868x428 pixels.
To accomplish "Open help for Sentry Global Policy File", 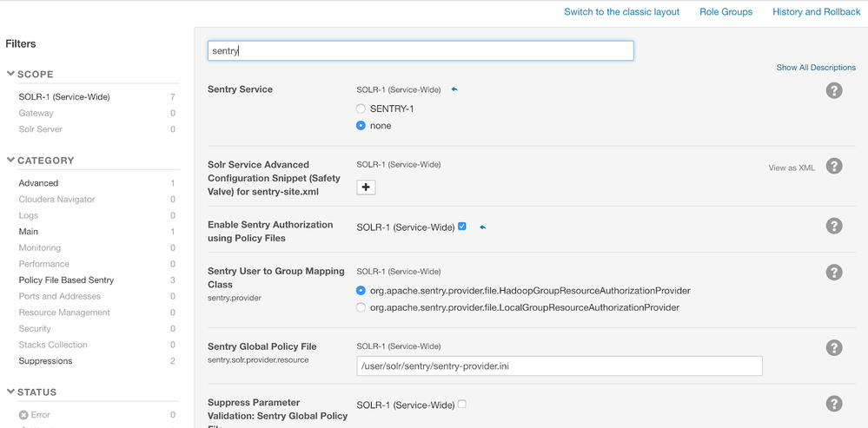I will point(834,348).
